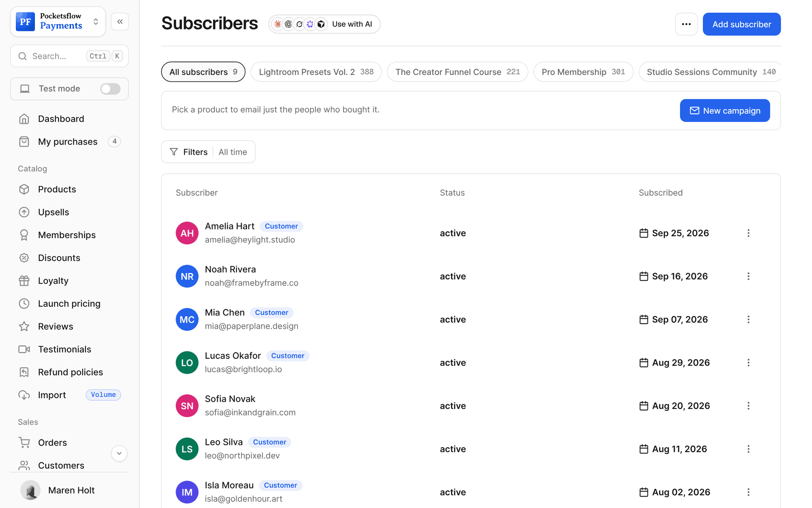This screenshot has width=812, height=508.
Task: Open Maren Holt's profile avatar
Action: pyautogui.click(x=30, y=490)
